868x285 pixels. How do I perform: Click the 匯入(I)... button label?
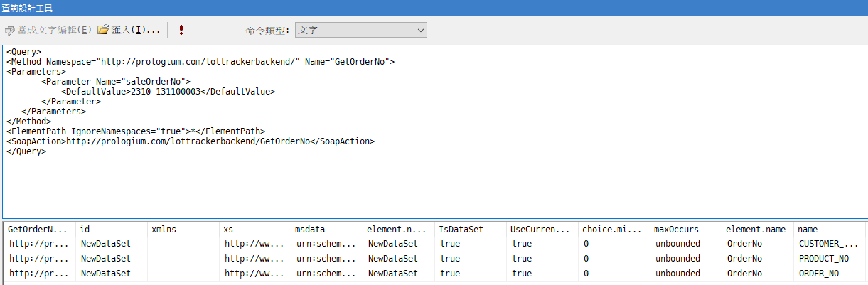click(135, 30)
